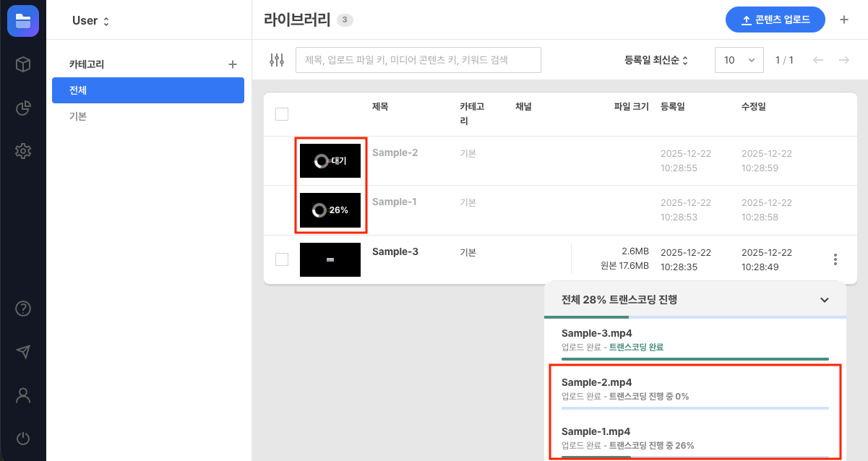
Task: Click the paper plane send icon
Action: click(x=22, y=352)
